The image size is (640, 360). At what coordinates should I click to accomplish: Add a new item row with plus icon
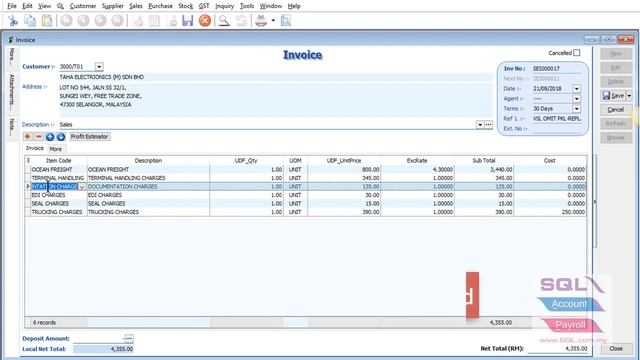point(27,136)
